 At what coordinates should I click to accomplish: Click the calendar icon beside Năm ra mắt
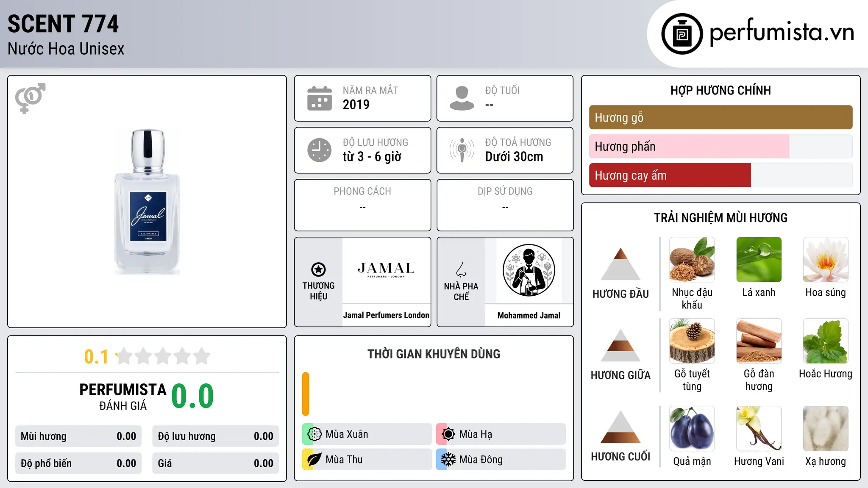(x=320, y=98)
